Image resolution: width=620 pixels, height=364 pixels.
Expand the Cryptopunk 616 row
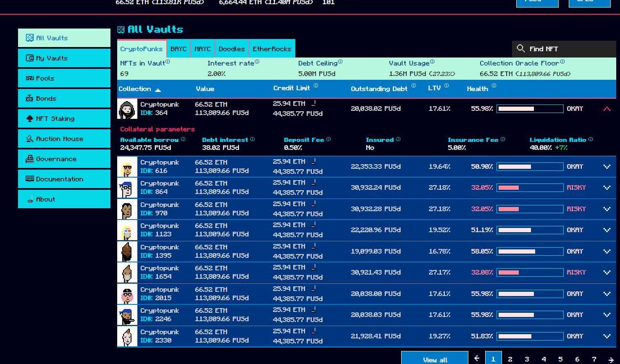pos(607,167)
